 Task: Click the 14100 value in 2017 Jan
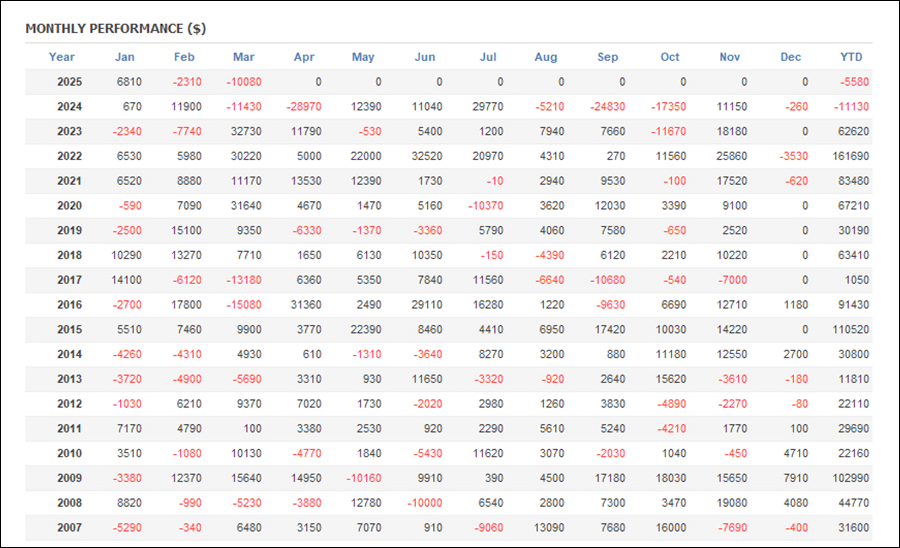[126, 279]
